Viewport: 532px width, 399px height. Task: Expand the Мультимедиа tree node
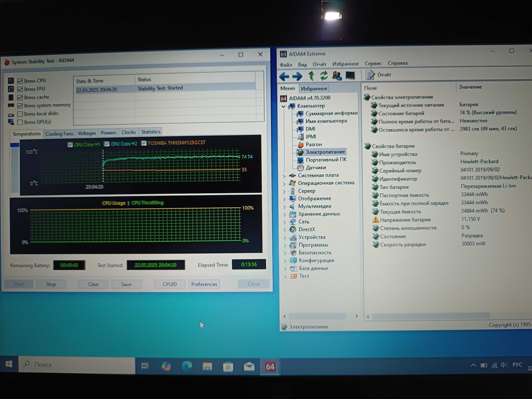(284, 207)
